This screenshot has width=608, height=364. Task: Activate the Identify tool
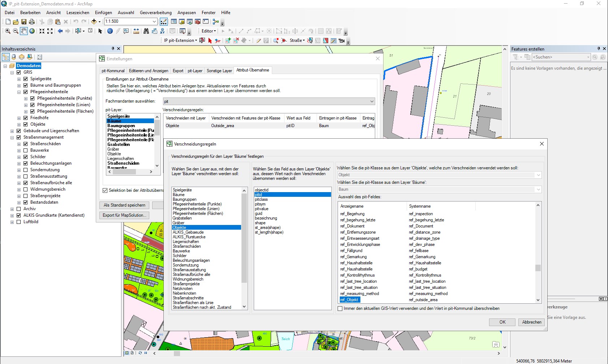(x=110, y=31)
